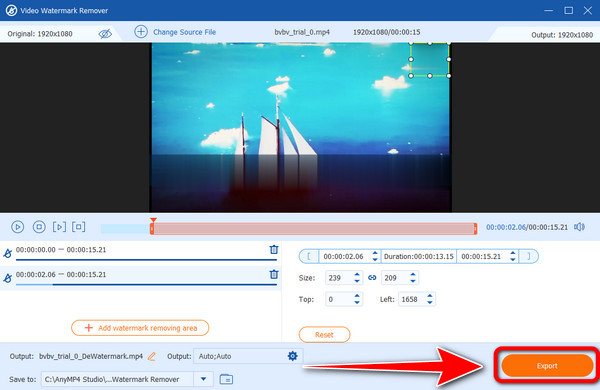Click the output name bvbv_trial_0_DeWatermark.mp4
This screenshot has width=600, height=390.
pos(91,356)
